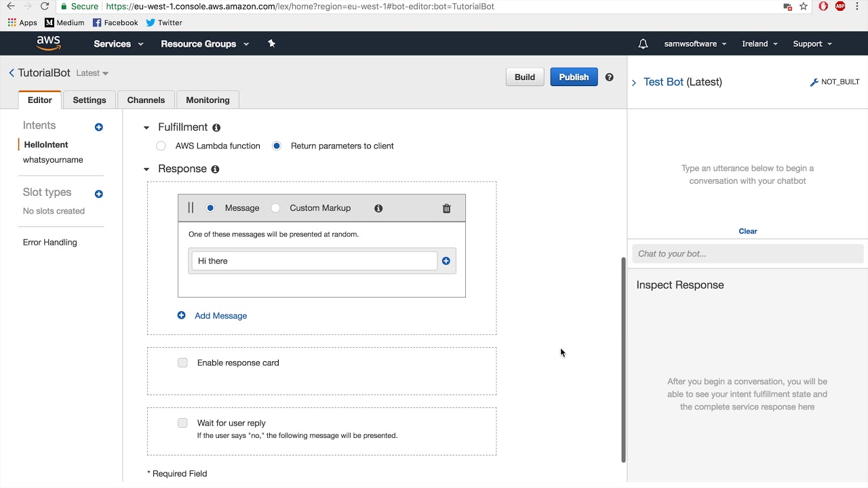Check the Wait for user reply box

tap(182, 423)
